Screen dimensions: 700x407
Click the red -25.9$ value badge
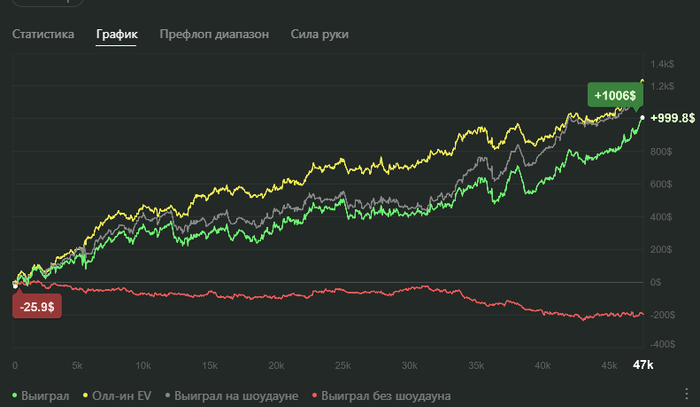pyautogui.click(x=37, y=304)
